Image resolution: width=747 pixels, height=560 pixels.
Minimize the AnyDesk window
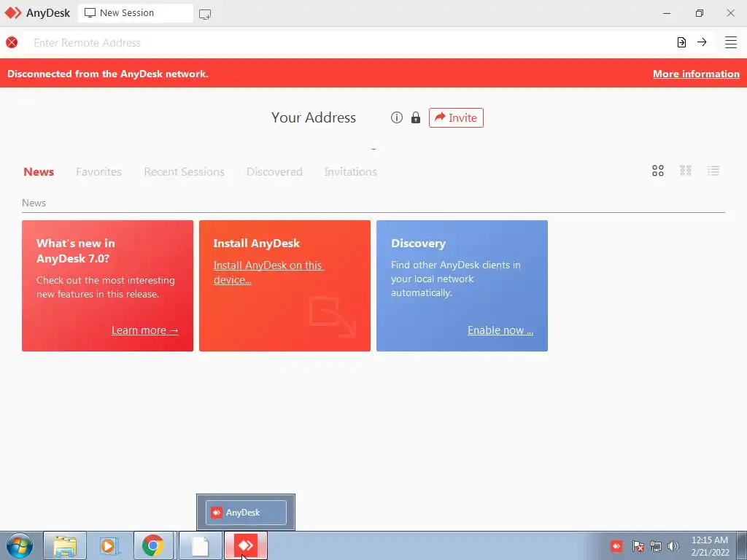pos(667,13)
